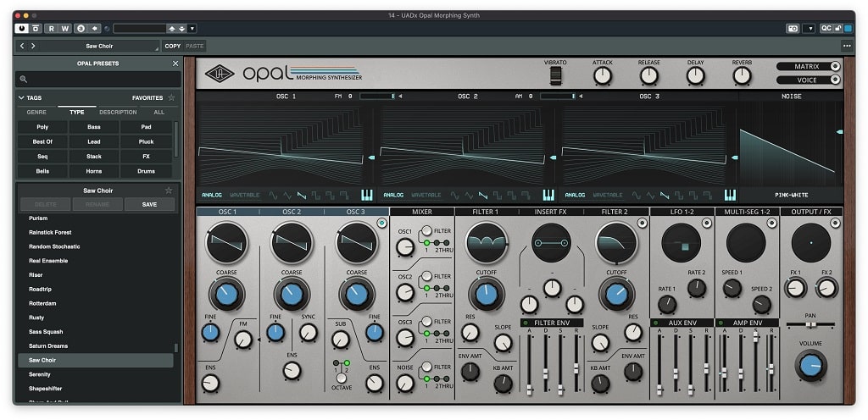
Task: Select WAVETABLE mode for OSC 2
Action: (426, 195)
